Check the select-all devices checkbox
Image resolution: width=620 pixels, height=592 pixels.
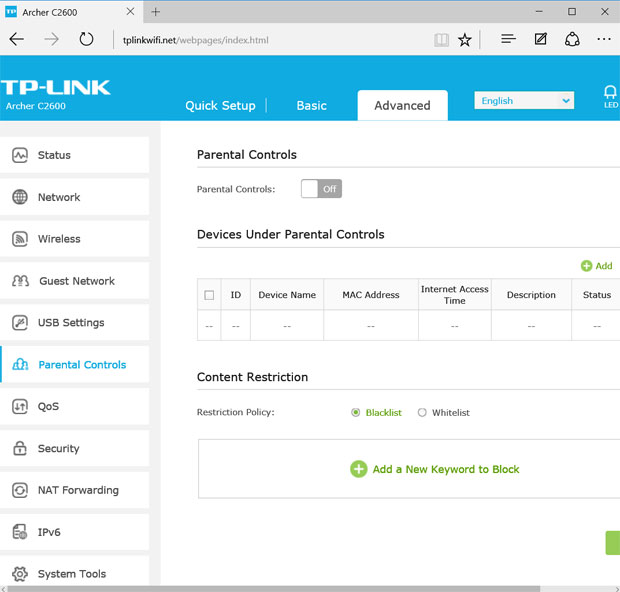(x=209, y=295)
